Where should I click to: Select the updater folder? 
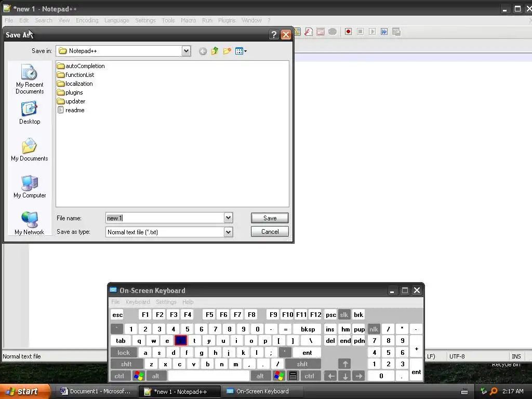tap(71, 101)
